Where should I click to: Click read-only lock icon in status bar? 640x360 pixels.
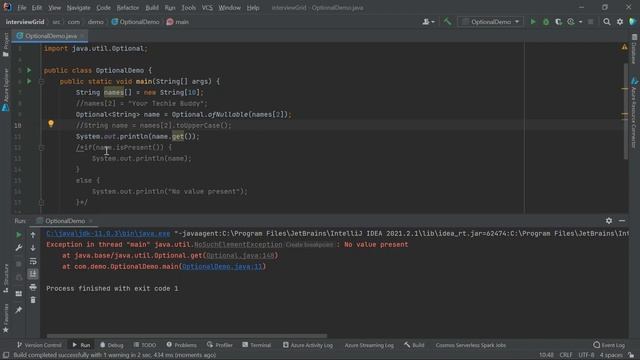pos(631,355)
